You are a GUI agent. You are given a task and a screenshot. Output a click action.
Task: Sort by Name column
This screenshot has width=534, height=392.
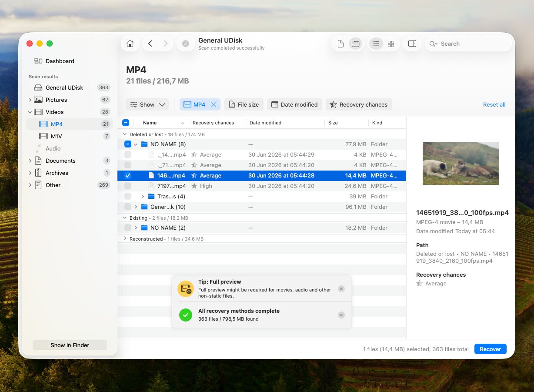click(150, 123)
